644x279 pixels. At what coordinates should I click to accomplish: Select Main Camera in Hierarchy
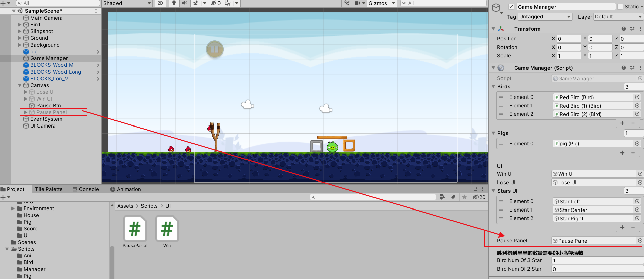(46, 18)
